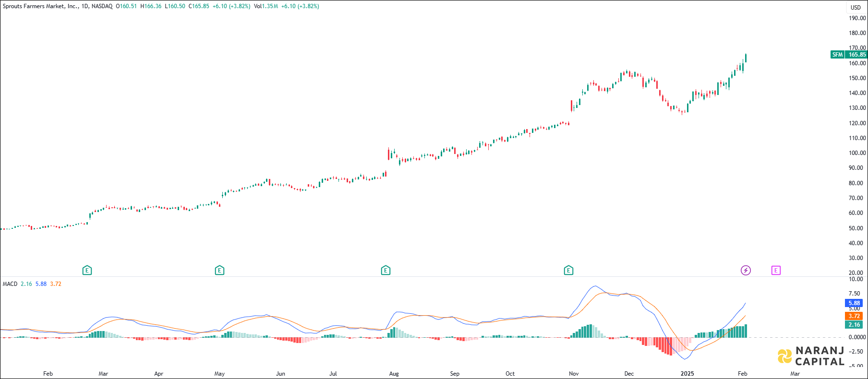Click the 140.00 price axis label
Viewport: 868px width, 379px height.
click(857, 93)
